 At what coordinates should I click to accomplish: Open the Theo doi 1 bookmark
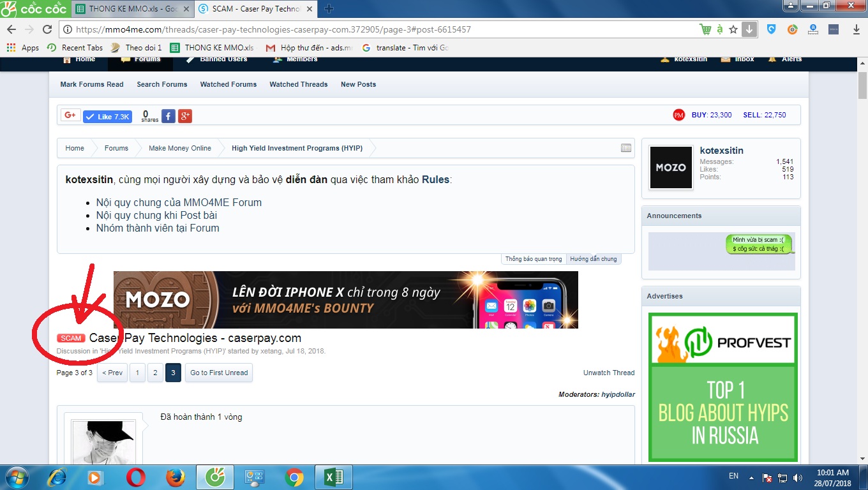point(137,48)
